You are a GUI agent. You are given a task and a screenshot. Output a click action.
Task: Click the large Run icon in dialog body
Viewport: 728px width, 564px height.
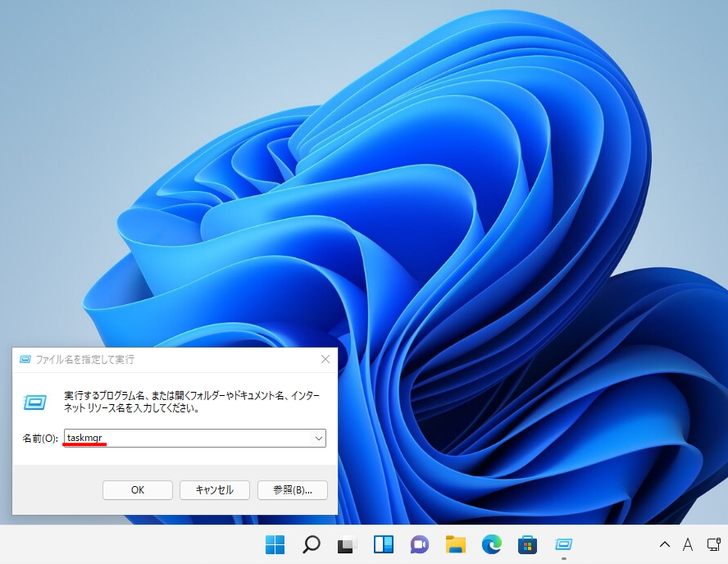tap(34, 402)
